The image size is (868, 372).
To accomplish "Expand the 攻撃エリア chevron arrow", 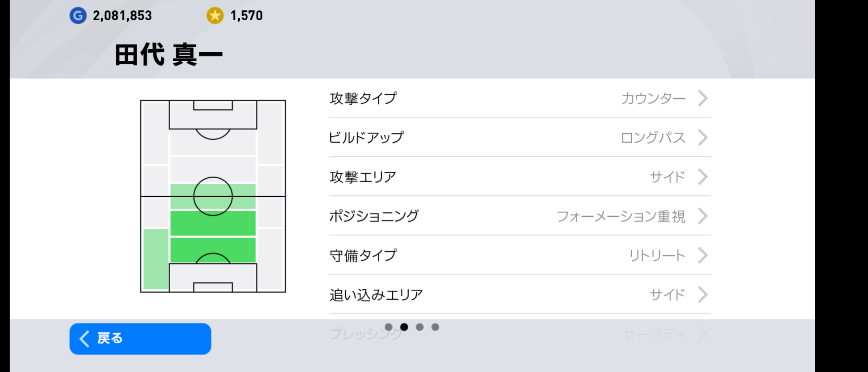I will [703, 177].
